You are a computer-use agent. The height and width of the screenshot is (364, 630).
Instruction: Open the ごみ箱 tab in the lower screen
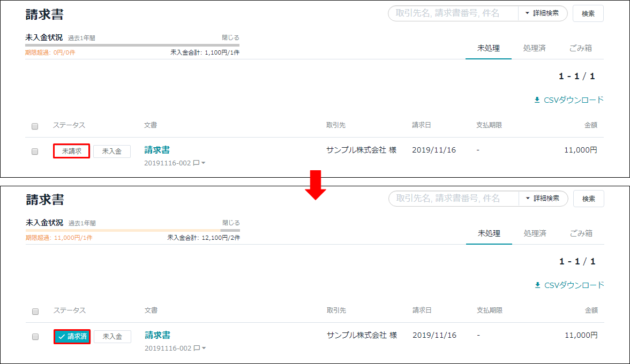coord(581,233)
